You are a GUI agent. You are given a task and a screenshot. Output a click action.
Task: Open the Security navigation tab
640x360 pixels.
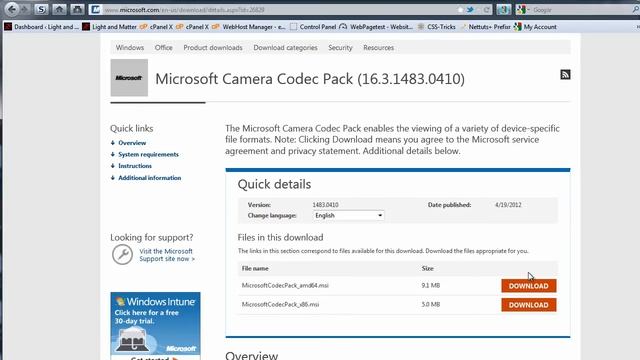[x=340, y=48]
